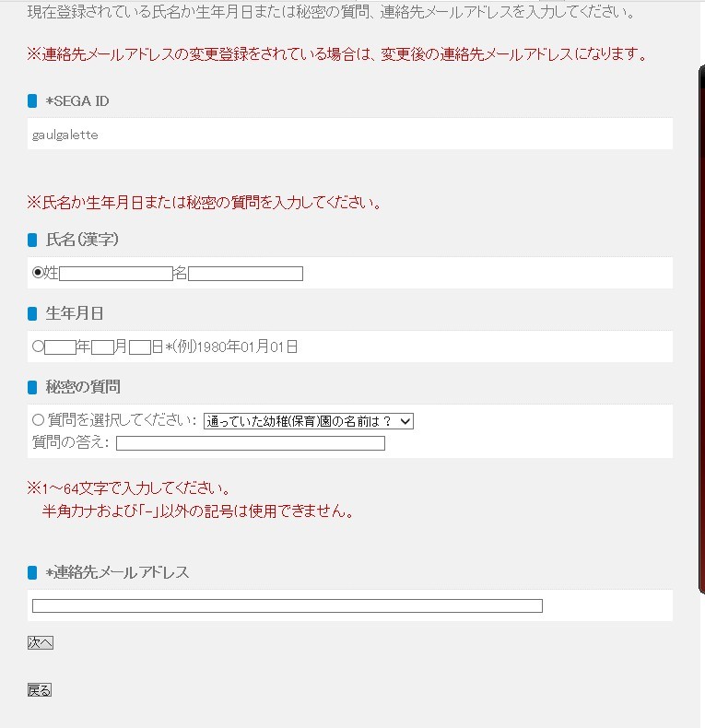
Task: Click the 次へ button
Action: click(41, 642)
